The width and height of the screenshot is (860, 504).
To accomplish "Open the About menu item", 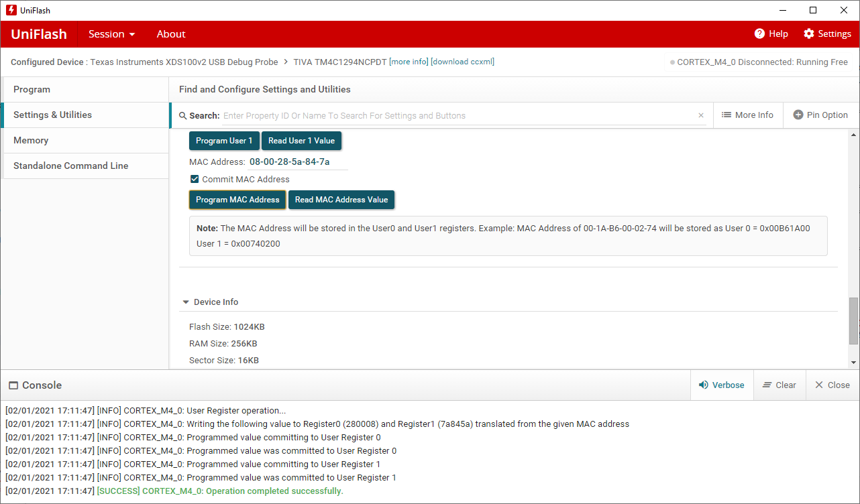I will coord(171,34).
